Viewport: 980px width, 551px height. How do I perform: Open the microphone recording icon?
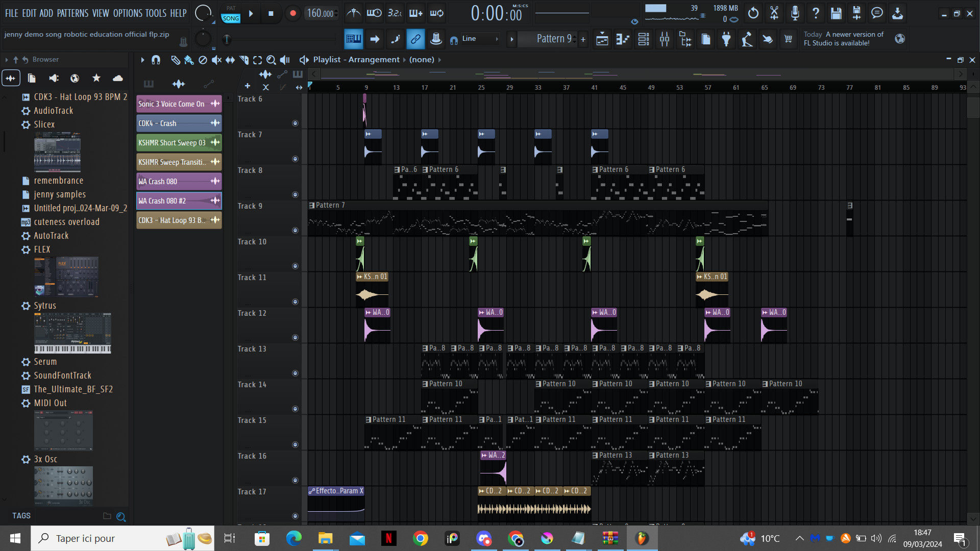(x=795, y=13)
